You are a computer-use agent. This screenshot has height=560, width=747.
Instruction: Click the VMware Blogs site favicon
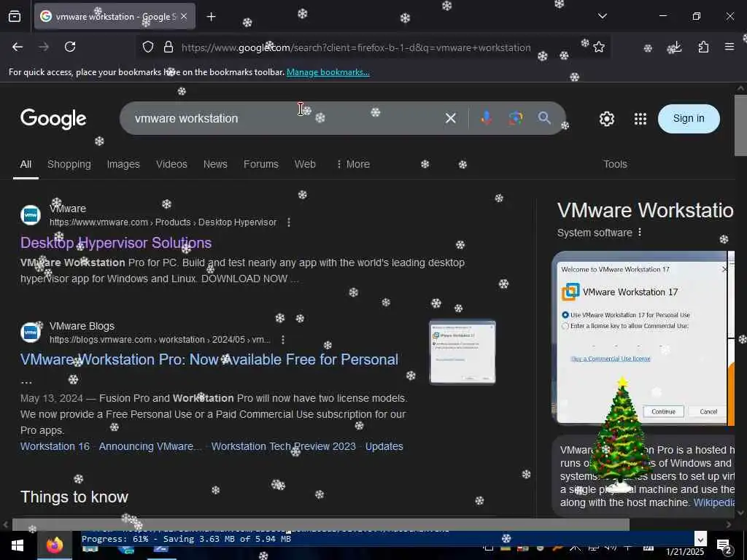(x=31, y=332)
